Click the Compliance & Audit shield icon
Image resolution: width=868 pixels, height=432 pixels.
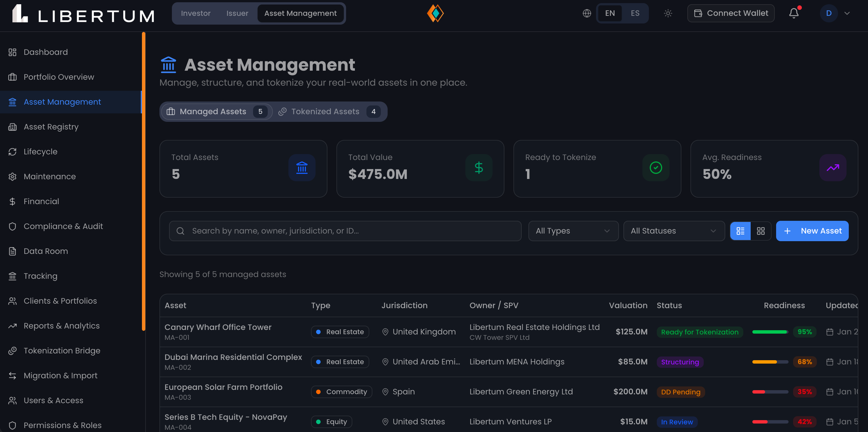coord(12,226)
